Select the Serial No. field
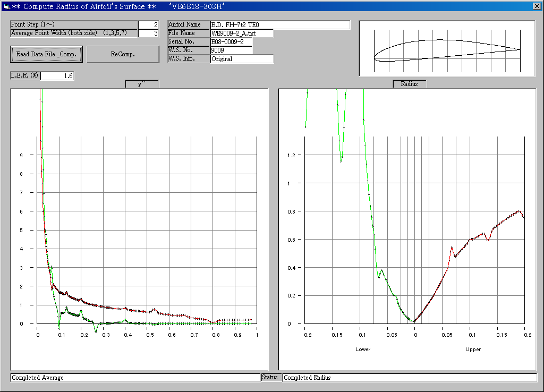The image size is (544, 392). (x=231, y=42)
